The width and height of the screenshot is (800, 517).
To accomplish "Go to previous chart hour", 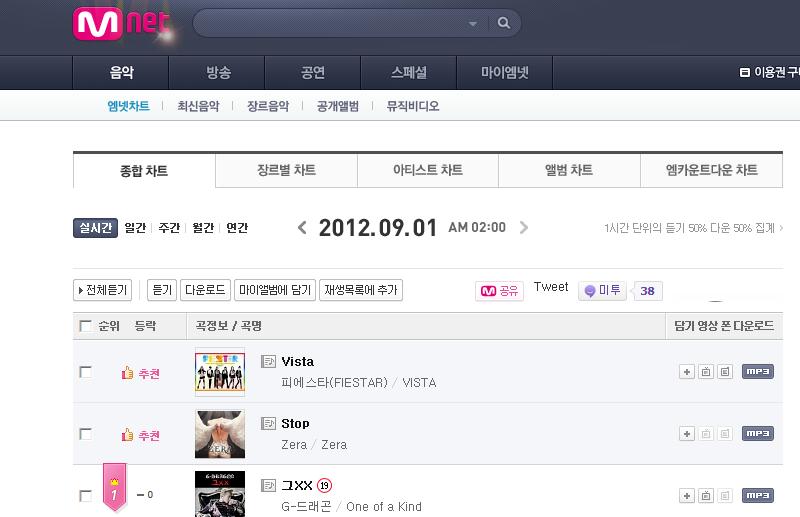I will click(x=302, y=227).
